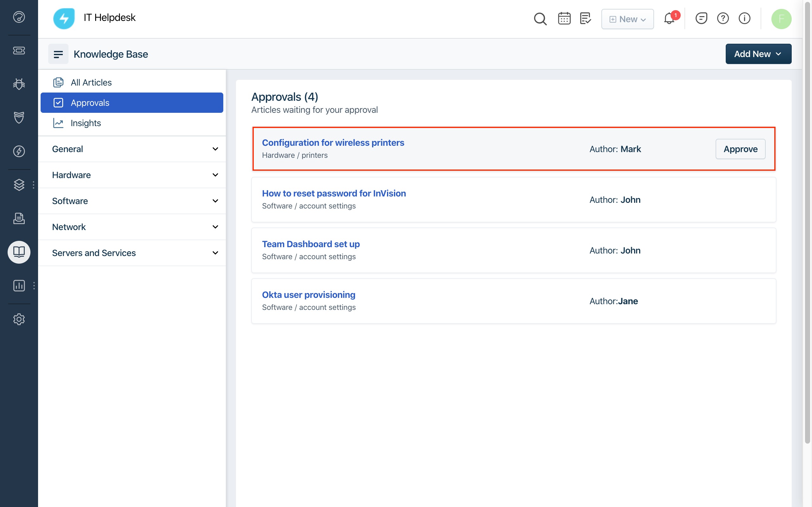Click the green user avatar

tap(781, 19)
